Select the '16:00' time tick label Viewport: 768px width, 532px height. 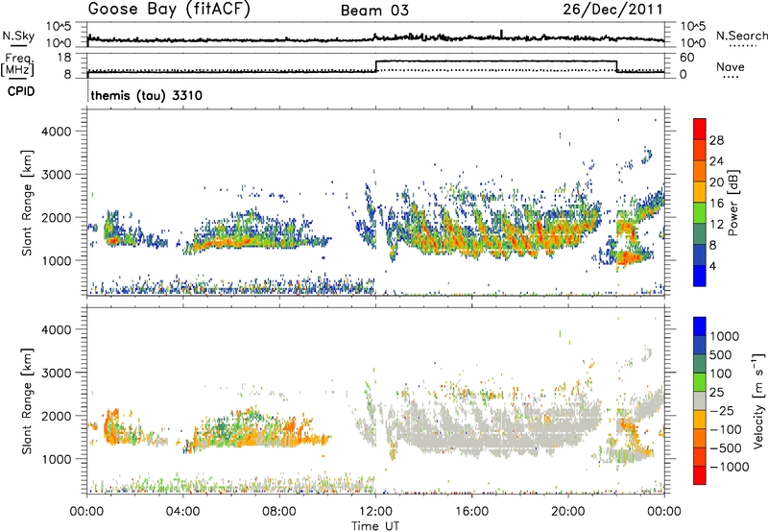(471, 512)
